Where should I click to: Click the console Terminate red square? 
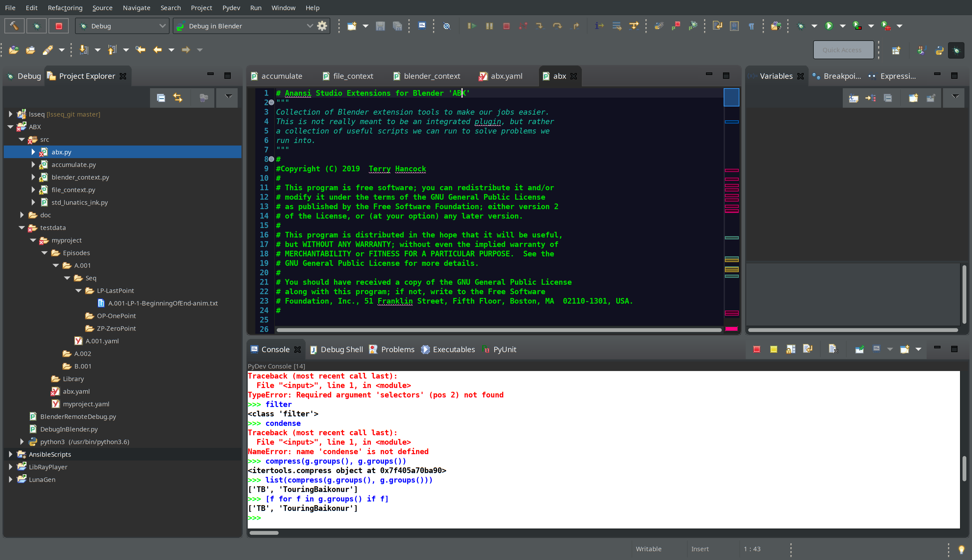click(756, 349)
